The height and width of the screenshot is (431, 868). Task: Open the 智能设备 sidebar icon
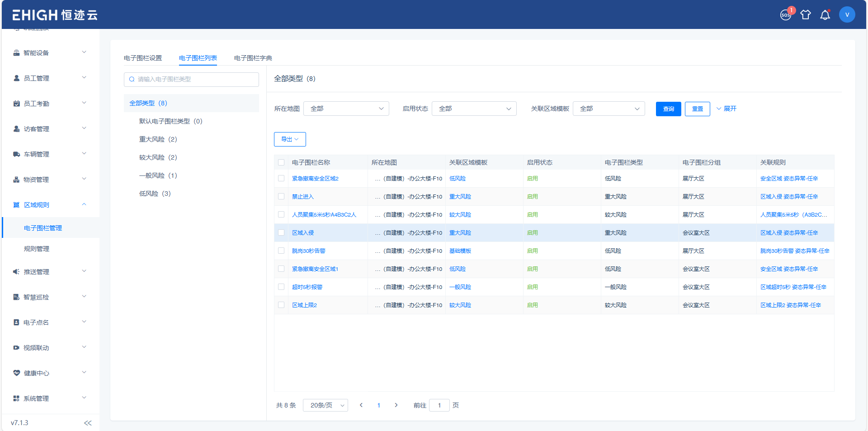coord(16,52)
